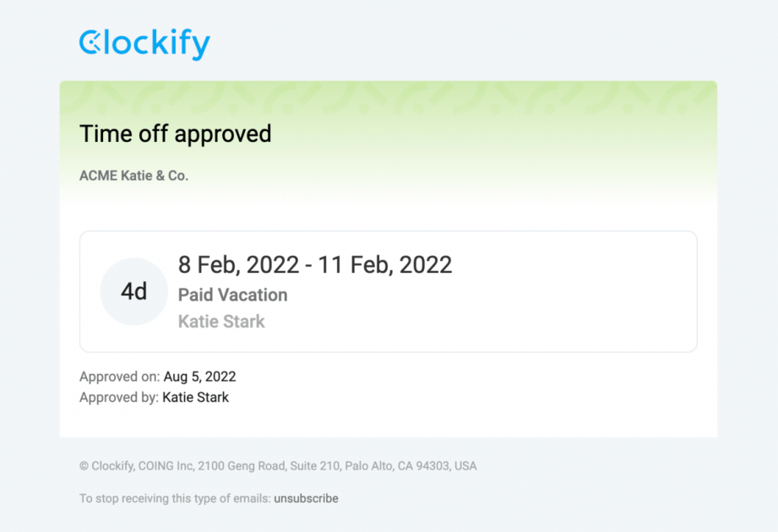Click the clock-shaped C in Clockify logo

(90, 43)
